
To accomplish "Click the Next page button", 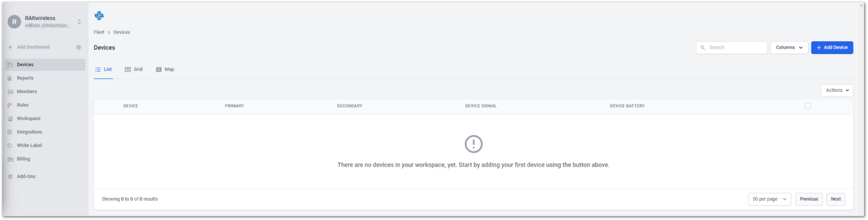I will [x=836, y=199].
